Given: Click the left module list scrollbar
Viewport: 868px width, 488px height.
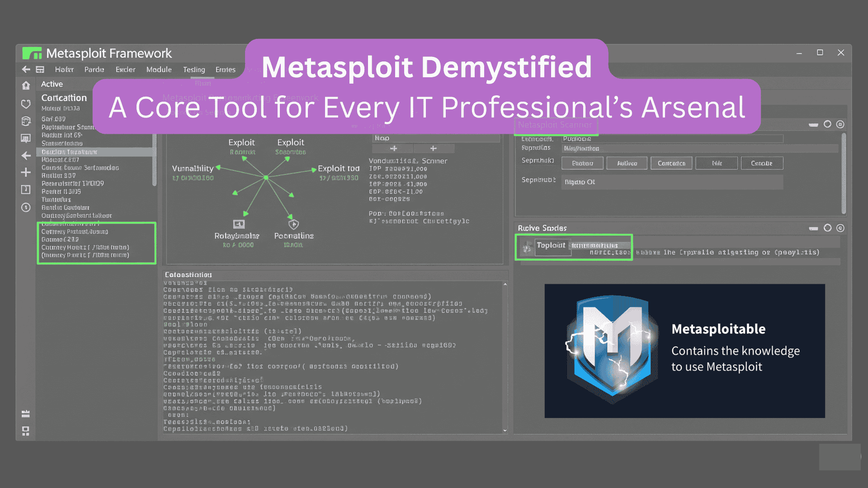Looking at the screenshot, I should (154, 160).
